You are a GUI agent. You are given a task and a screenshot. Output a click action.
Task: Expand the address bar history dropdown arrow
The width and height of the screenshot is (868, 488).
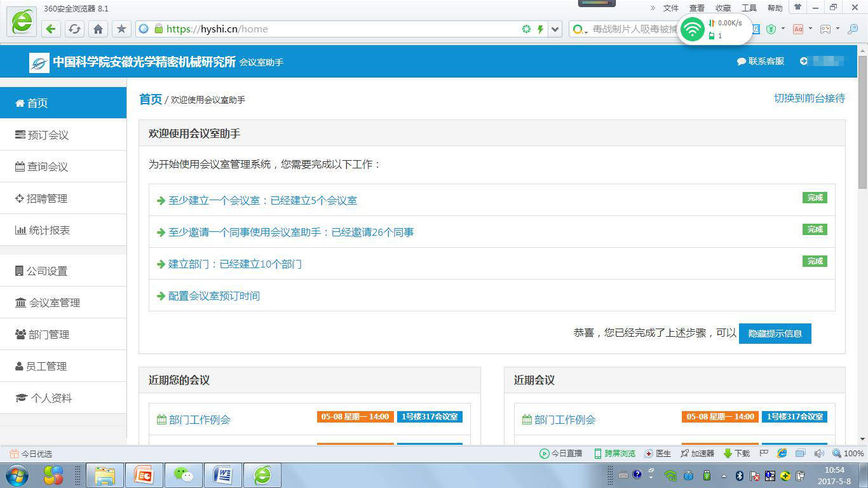tap(555, 29)
